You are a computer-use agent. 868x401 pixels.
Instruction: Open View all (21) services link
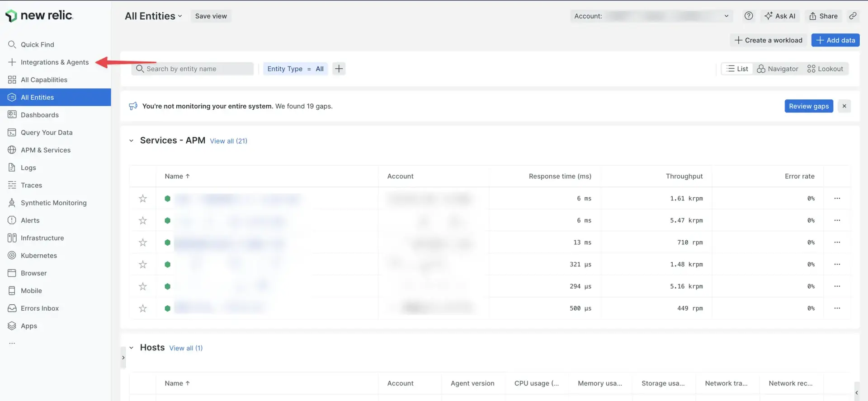tap(228, 141)
